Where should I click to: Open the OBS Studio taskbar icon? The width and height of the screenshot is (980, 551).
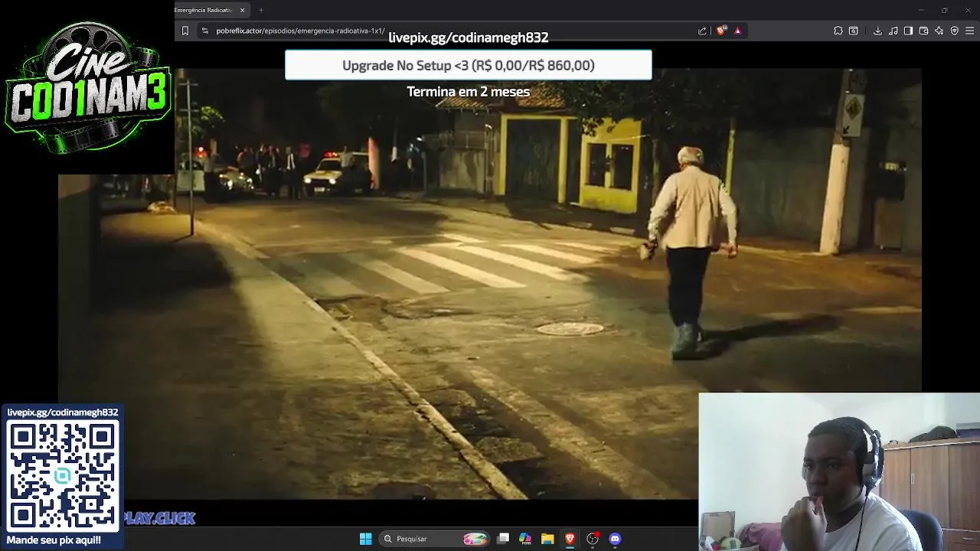593,539
